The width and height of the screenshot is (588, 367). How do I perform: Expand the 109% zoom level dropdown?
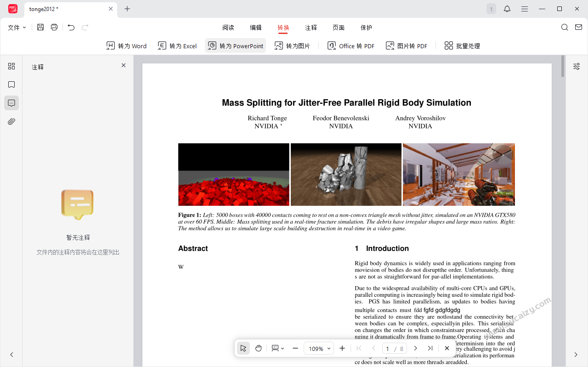click(319, 349)
